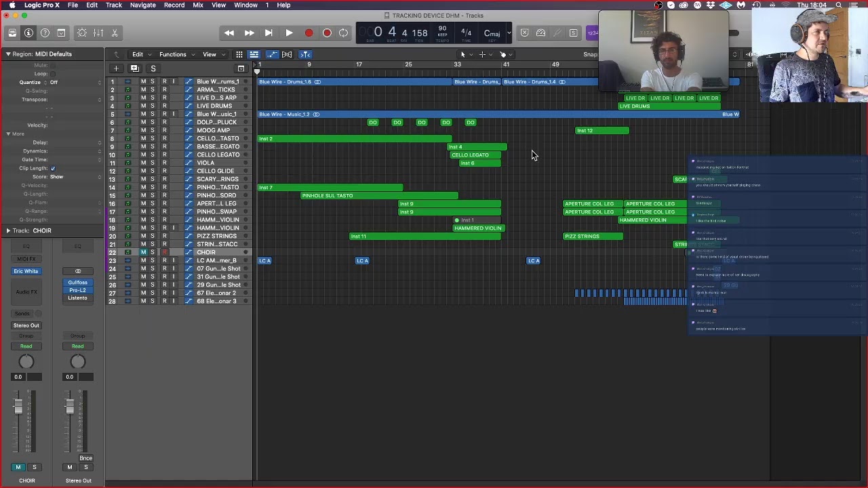868x488 pixels.
Task: Open the pointer tool dropdown
Action: click(466, 54)
